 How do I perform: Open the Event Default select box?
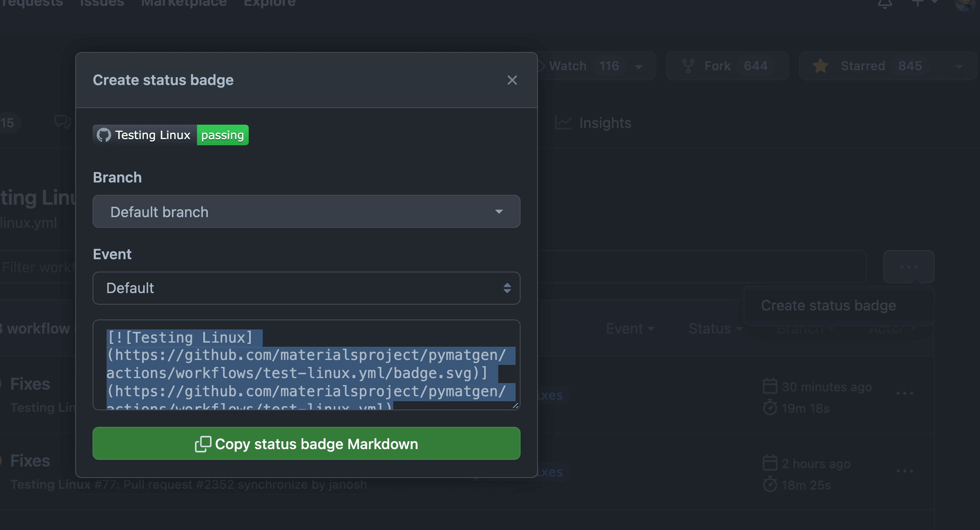[x=306, y=288]
